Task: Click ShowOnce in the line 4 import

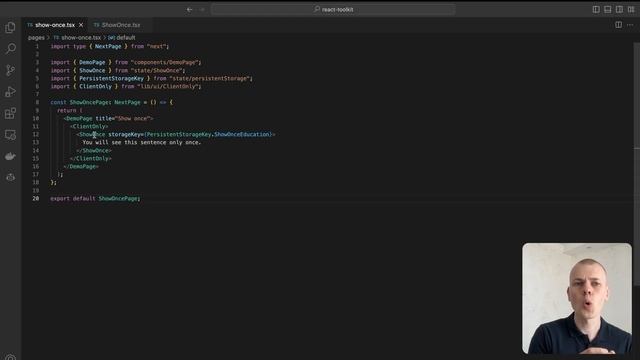Action: 92,71
